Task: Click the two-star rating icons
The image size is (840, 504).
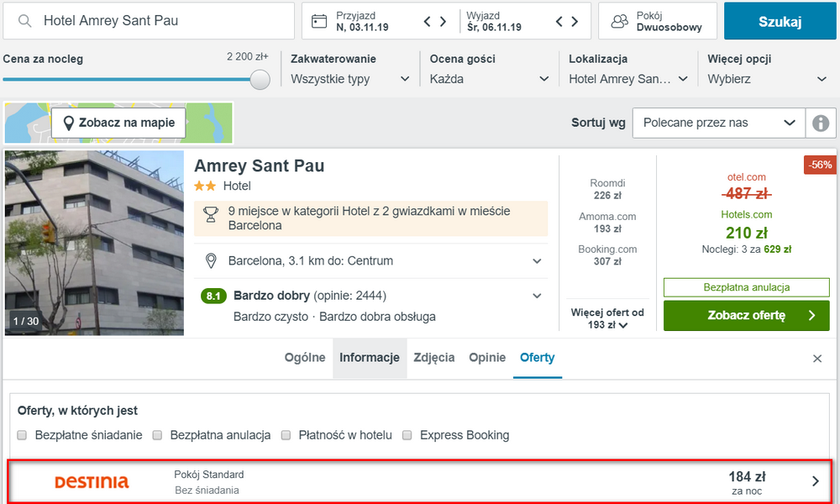Action: point(205,186)
